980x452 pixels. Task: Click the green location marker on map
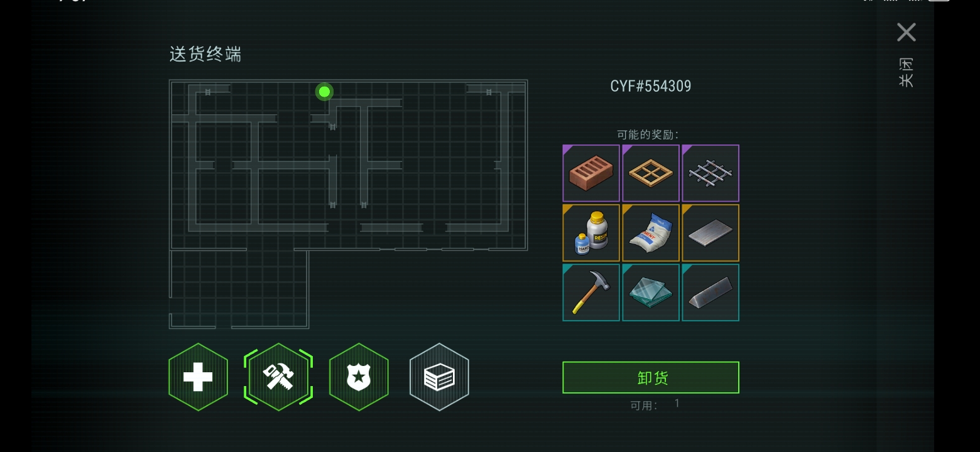point(324,92)
